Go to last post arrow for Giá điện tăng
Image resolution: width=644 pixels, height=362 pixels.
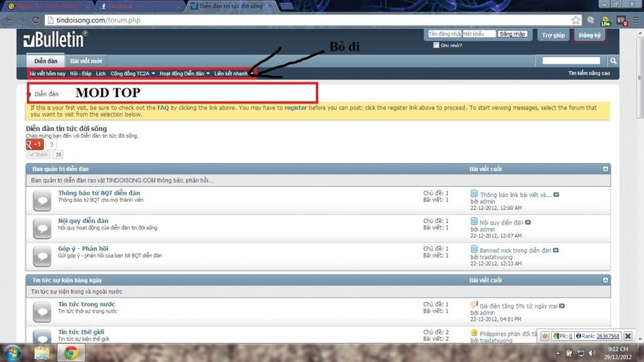pos(562,306)
